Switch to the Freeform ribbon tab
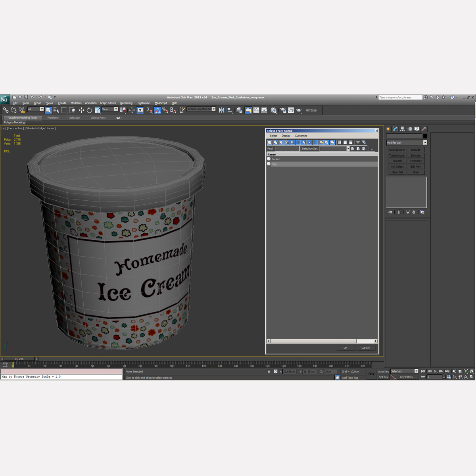476x476 pixels. [x=53, y=118]
